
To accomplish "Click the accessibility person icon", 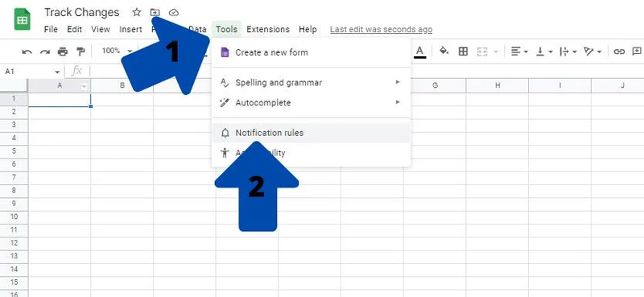I will point(225,153).
